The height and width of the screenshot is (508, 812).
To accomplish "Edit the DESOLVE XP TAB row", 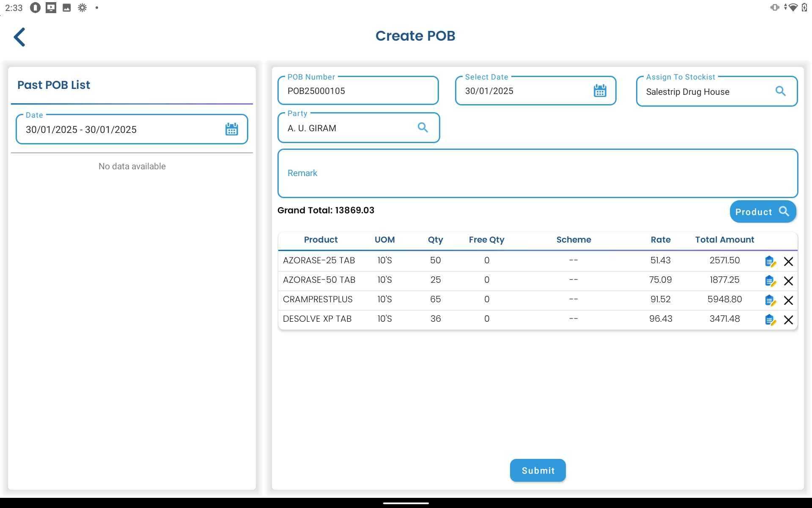I will 770,320.
